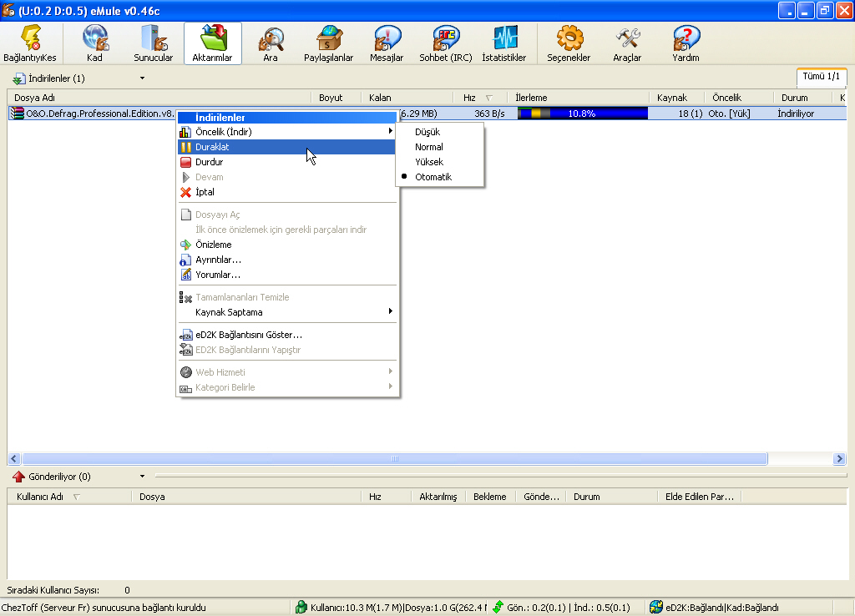
Task: Open the Araçlar tools icon
Action: click(627, 38)
